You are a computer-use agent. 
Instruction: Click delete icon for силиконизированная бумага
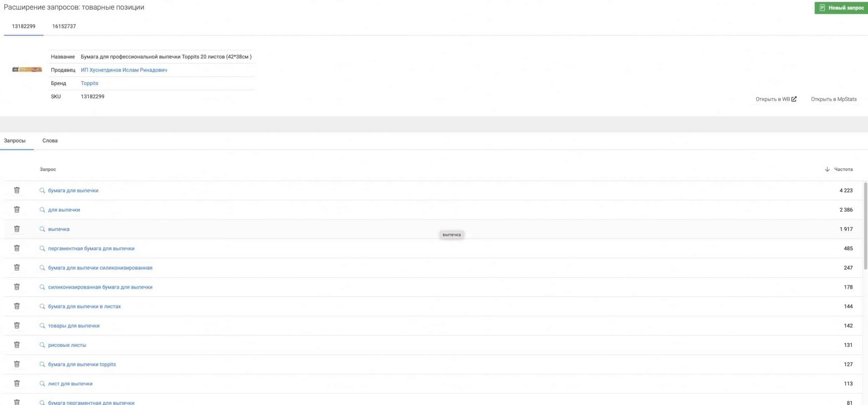point(17,287)
